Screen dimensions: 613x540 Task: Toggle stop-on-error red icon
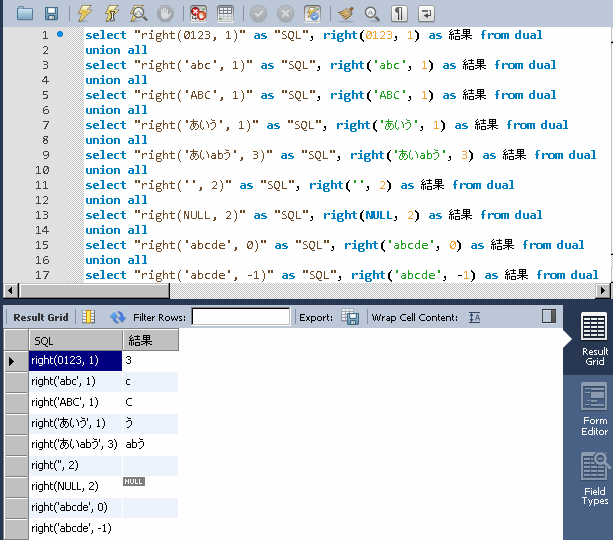(x=198, y=14)
